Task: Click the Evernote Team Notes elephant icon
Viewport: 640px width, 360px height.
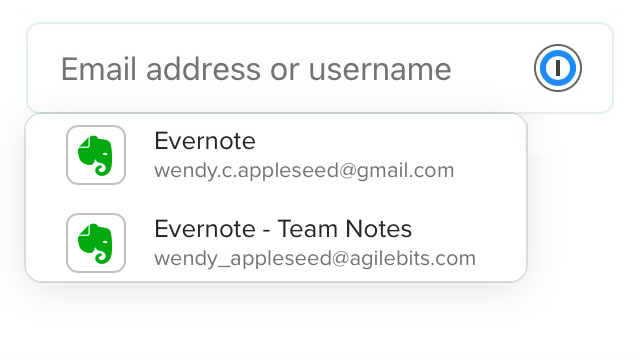Action: [x=96, y=243]
